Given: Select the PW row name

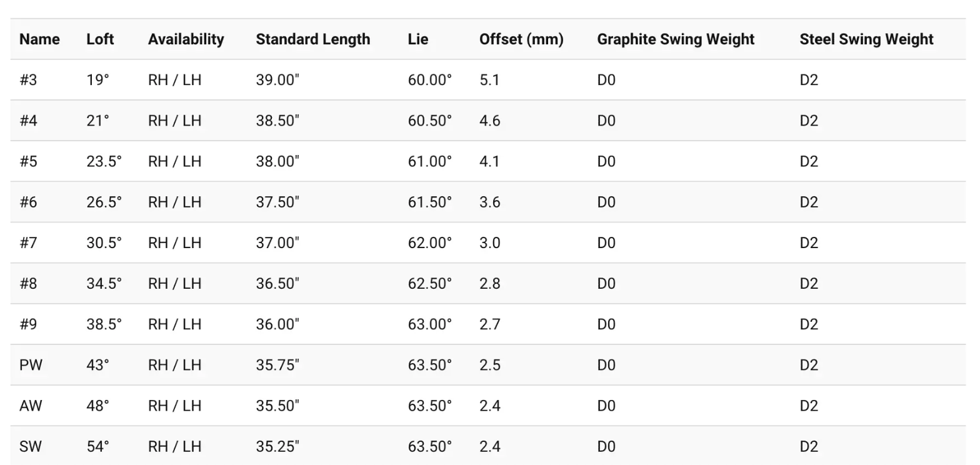Looking at the screenshot, I should 31,365.
